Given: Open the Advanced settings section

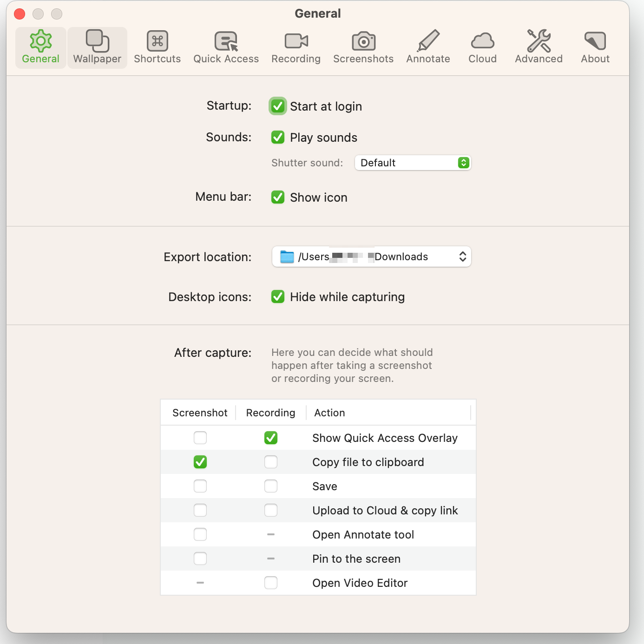Looking at the screenshot, I should point(539,46).
